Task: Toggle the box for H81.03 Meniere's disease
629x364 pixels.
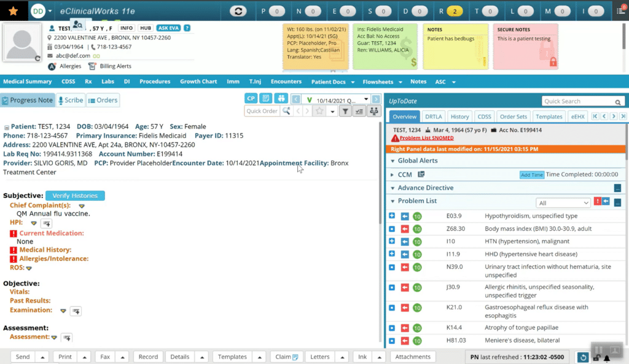Action: pyautogui.click(x=392, y=341)
